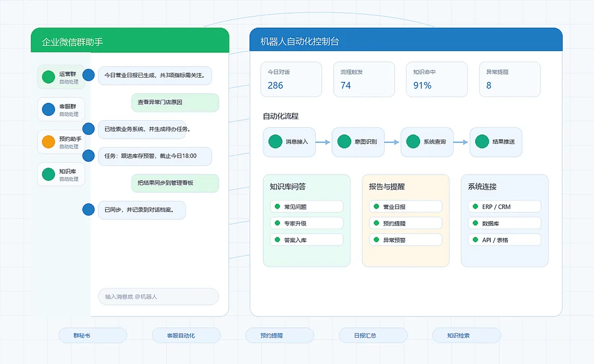
Task: Click the 机器人自动化控制台 panel title
Action: [300, 41]
